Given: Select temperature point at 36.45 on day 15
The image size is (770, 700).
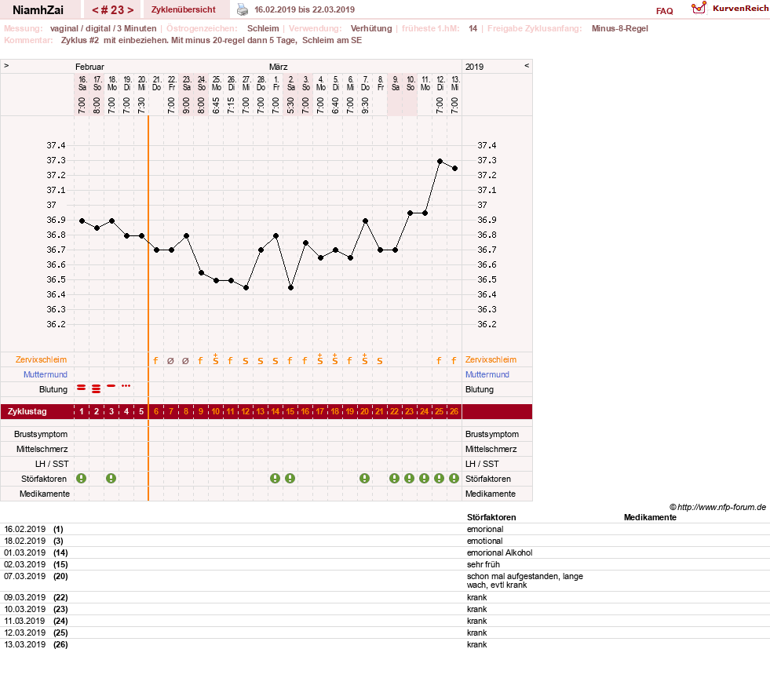Looking at the screenshot, I should click(x=290, y=288).
